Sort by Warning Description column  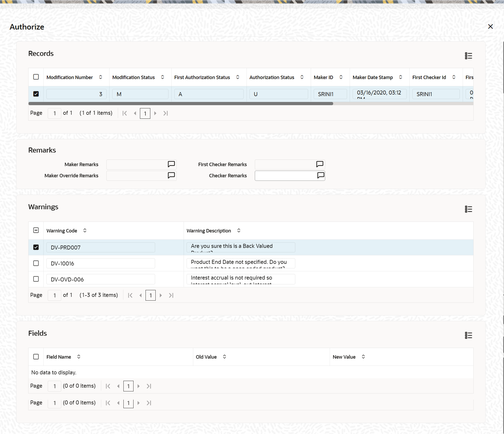(x=239, y=230)
